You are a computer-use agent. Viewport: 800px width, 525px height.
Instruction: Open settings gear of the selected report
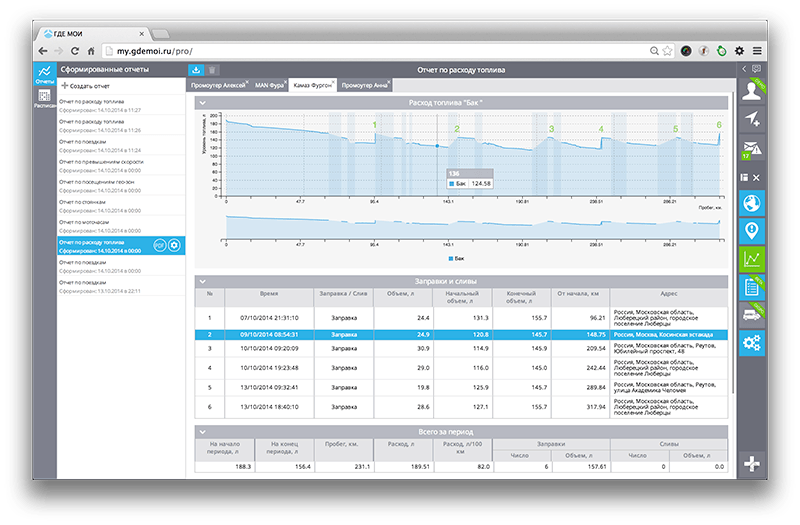[x=174, y=245]
